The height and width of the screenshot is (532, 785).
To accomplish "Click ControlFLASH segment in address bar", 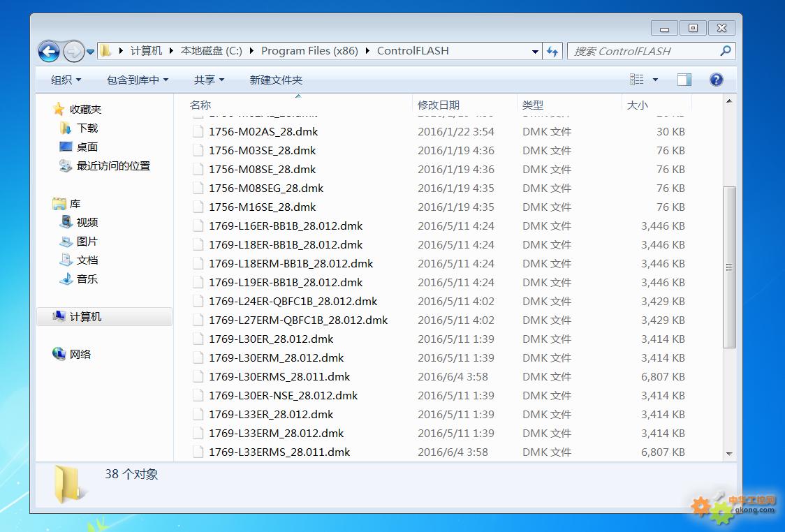I will pos(413,51).
